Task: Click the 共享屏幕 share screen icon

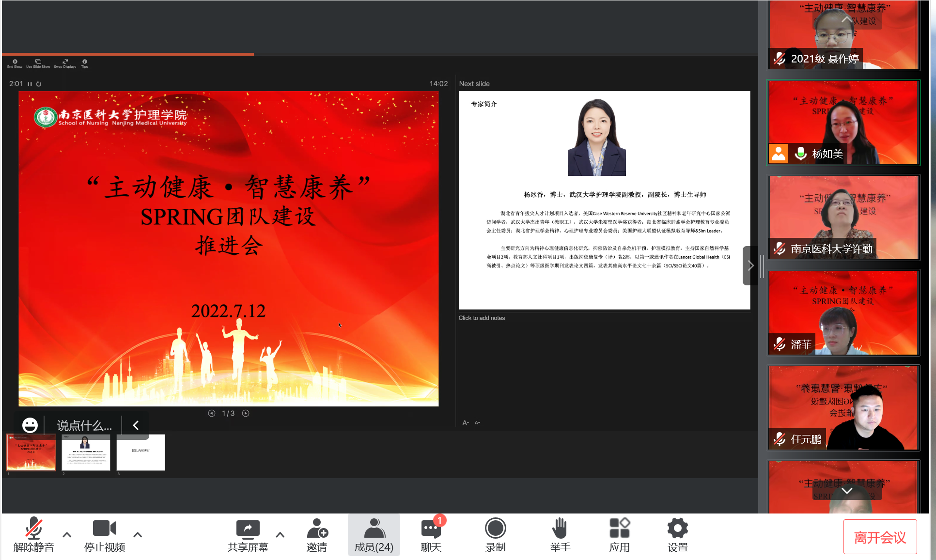Action: (248, 529)
